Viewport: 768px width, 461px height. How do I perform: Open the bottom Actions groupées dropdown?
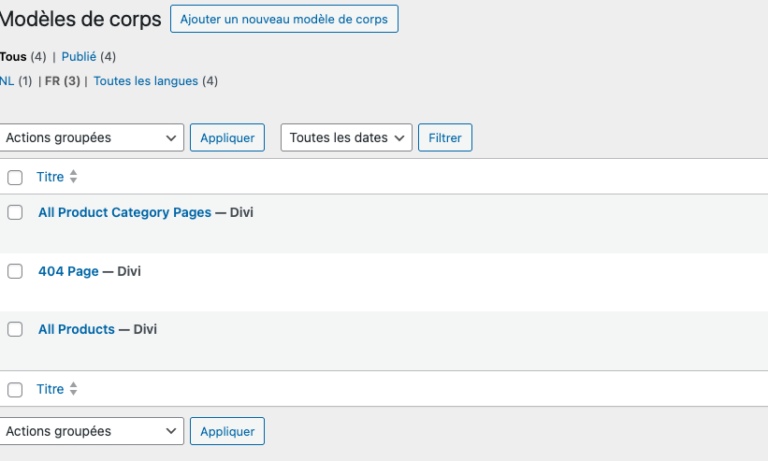[92, 431]
